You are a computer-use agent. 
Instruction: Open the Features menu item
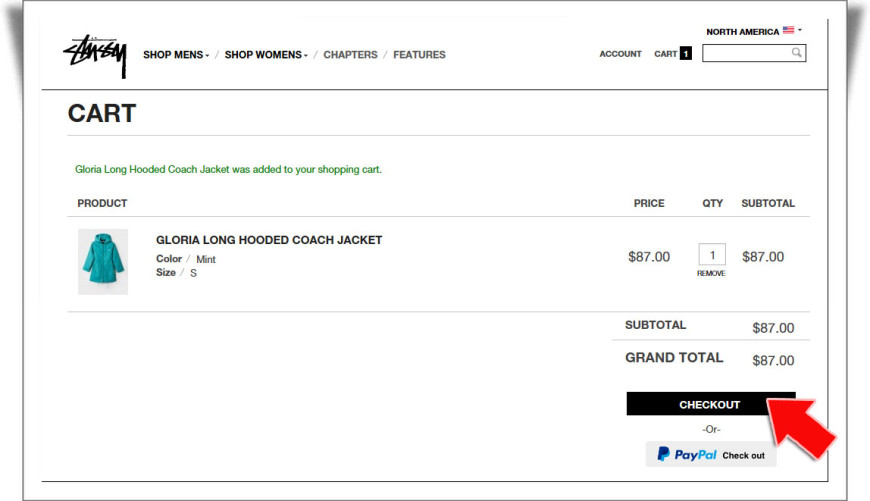point(419,54)
